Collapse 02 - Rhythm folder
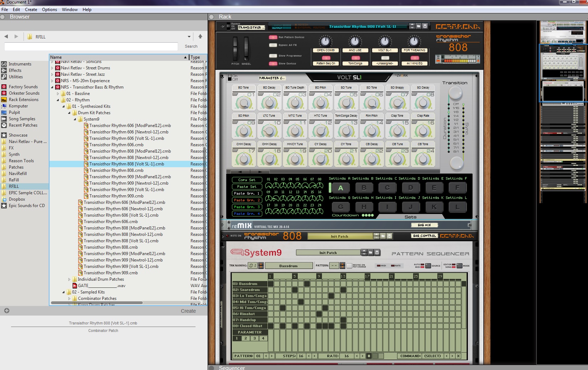The width and height of the screenshot is (588, 370). [58, 100]
